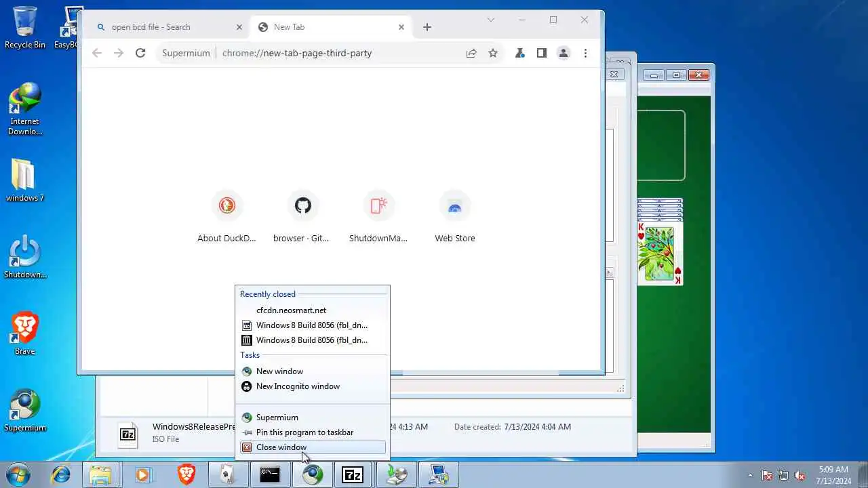Toggle the side panel icon
The image size is (868, 488).
tap(541, 53)
